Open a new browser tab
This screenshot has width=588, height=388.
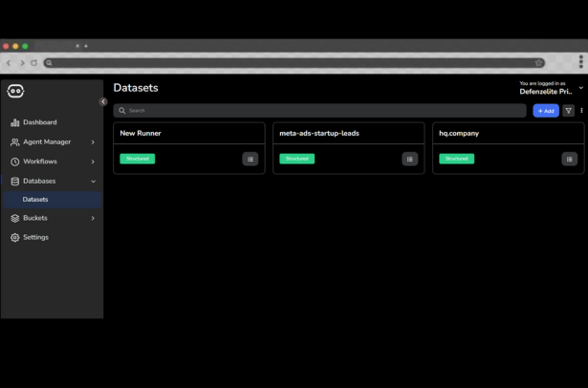(x=86, y=46)
